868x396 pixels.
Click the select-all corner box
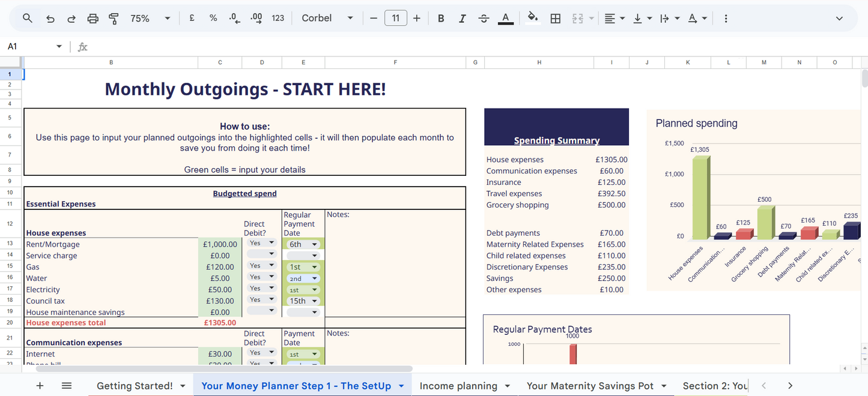[x=10, y=62]
